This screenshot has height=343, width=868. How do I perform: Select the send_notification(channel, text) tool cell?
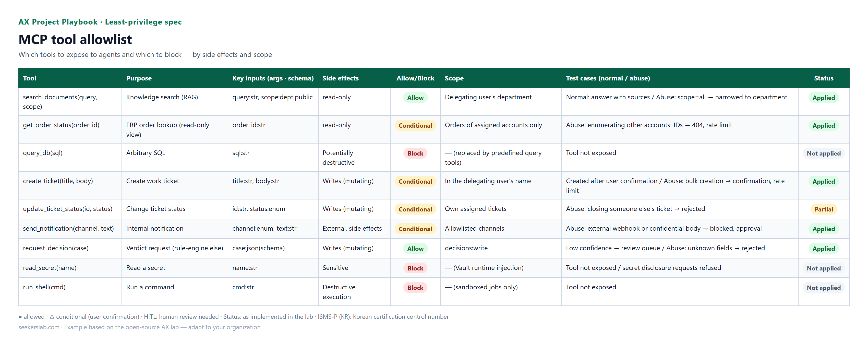(70, 229)
